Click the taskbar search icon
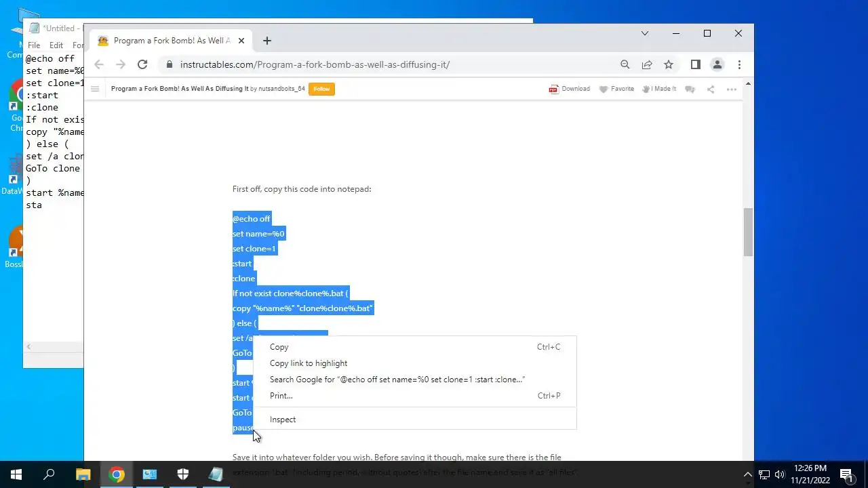 49,474
